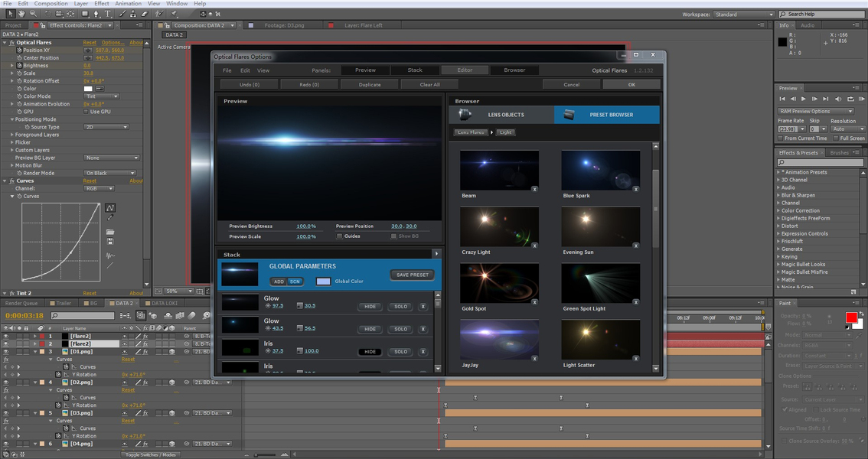Click the Global Color swatch
The width and height of the screenshot is (868, 459).
(x=323, y=282)
